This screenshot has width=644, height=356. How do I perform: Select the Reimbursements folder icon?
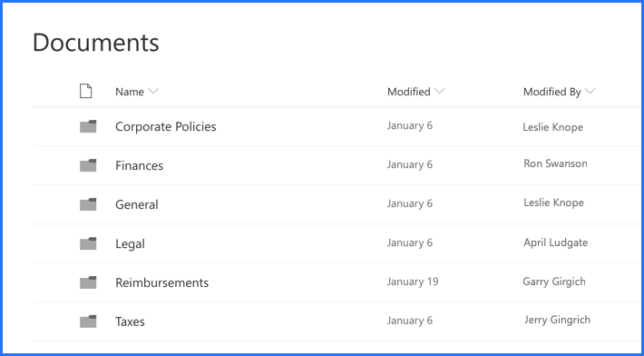(88, 282)
